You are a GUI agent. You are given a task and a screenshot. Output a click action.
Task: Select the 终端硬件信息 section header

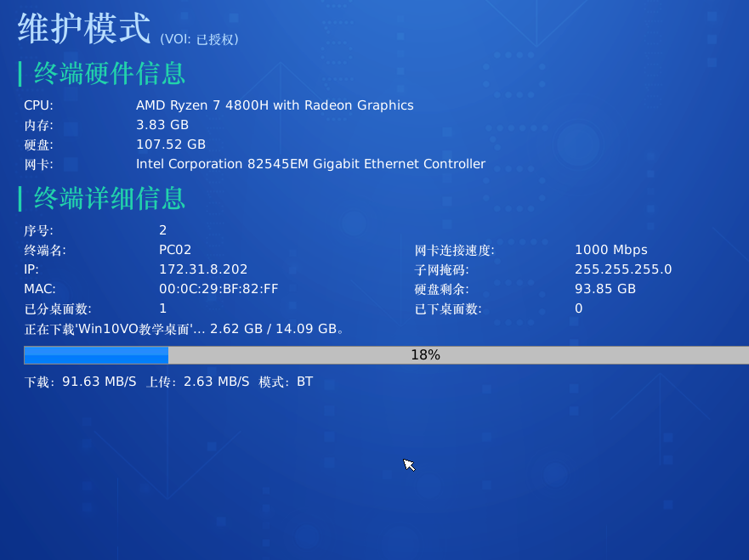tap(109, 73)
